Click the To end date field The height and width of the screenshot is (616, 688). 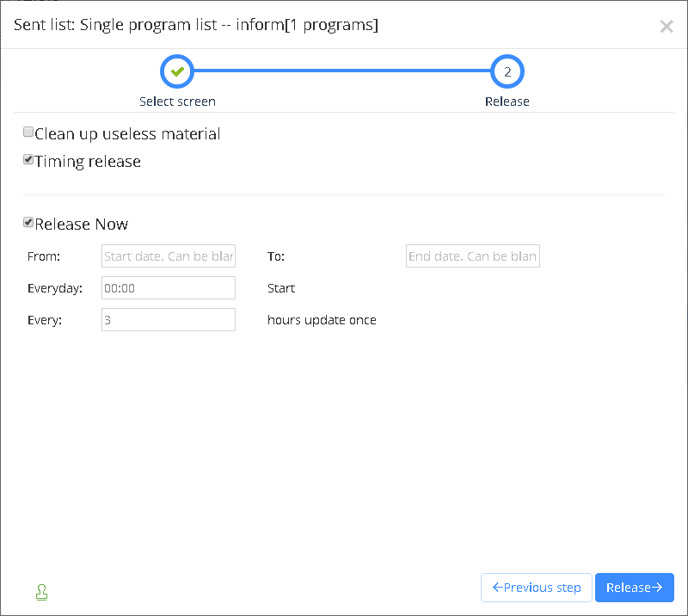472,256
